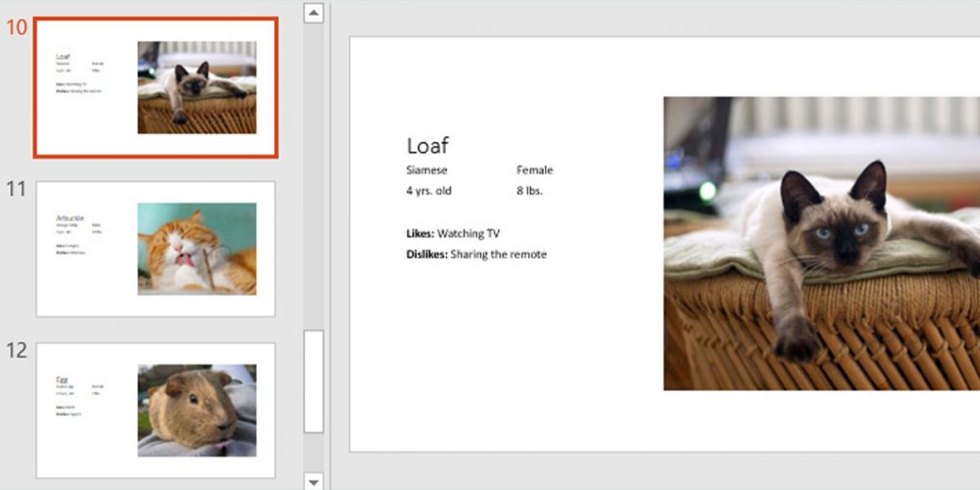The width and height of the screenshot is (980, 490).
Task: Click the "Siamese" breed text
Action: 426,171
